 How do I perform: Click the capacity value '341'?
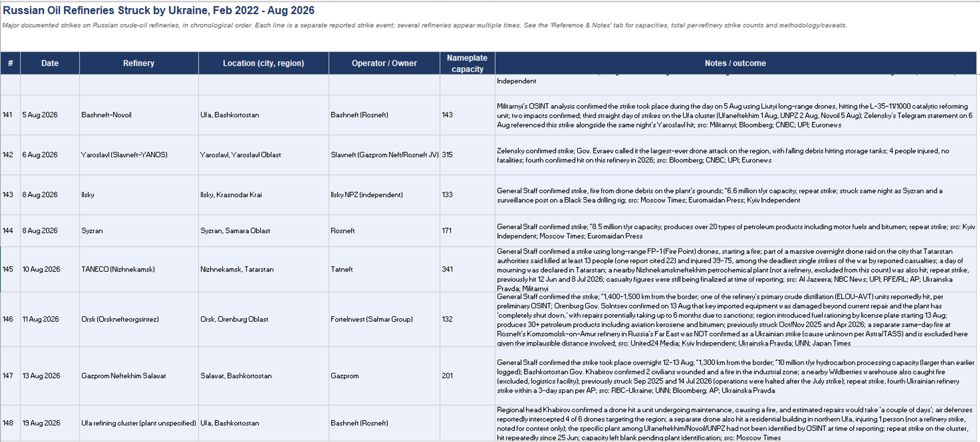point(468,270)
